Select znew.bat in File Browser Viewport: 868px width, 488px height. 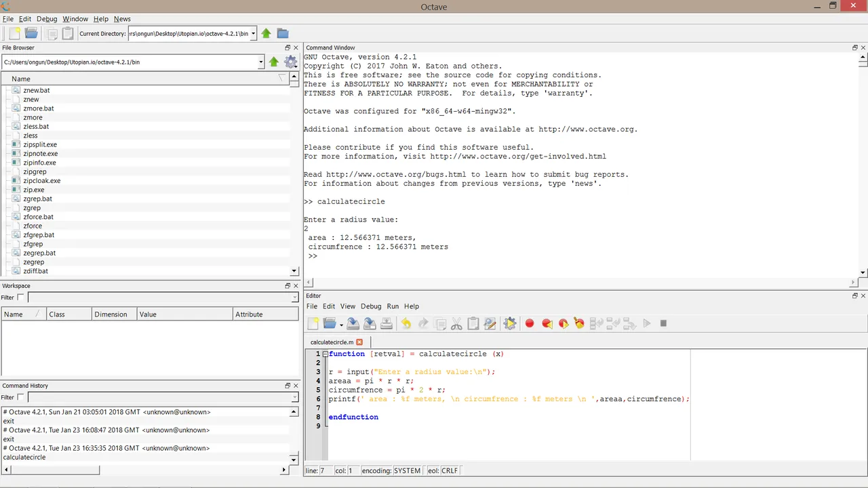tap(36, 90)
